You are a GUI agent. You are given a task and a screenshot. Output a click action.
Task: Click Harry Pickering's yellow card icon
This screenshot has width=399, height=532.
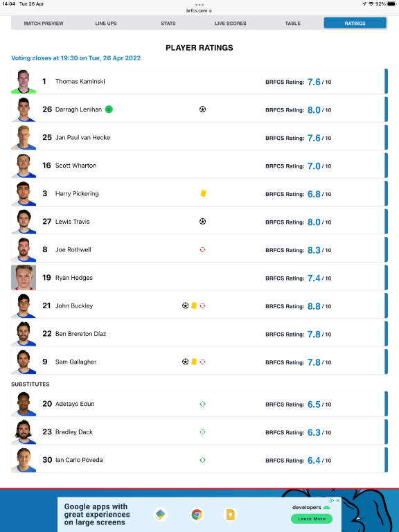pyautogui.click(x=203, y=193)
